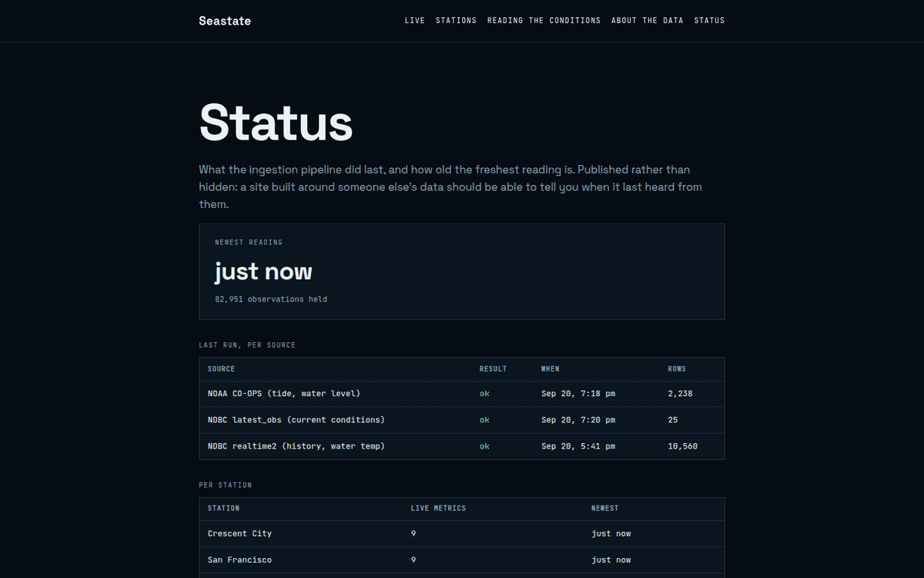Click the Source column header

pos(221,369)
